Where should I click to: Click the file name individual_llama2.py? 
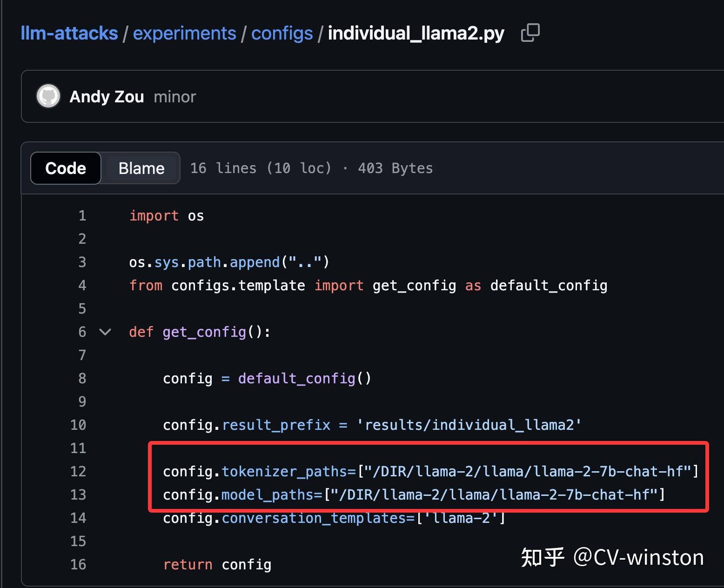pyautogui.click(x=416, y=33)
